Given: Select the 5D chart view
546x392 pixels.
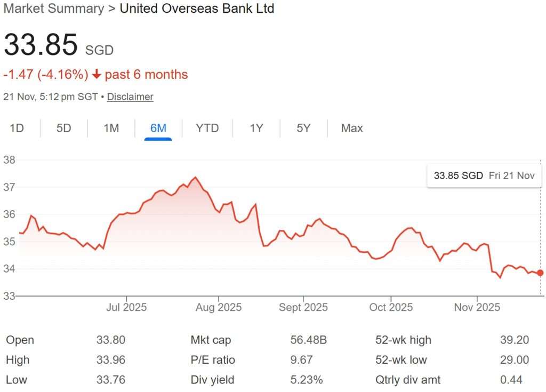Looking at the screenshot, I should (63, 128).
